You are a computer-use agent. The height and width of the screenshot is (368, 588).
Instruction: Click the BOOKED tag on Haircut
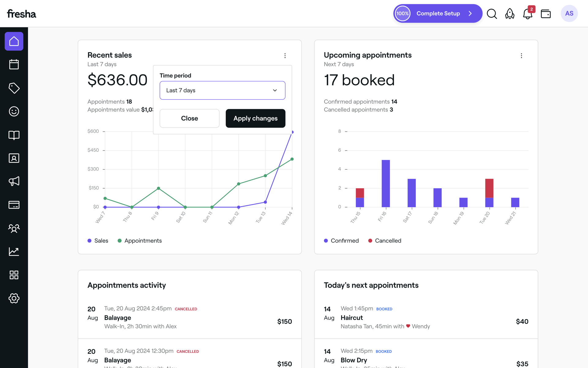tap(384, 309)
